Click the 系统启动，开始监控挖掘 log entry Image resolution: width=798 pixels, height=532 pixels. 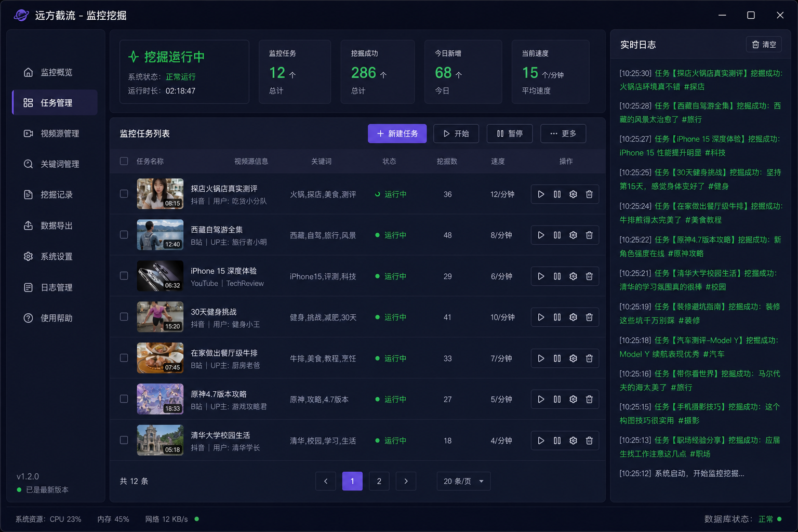[682, 473]
